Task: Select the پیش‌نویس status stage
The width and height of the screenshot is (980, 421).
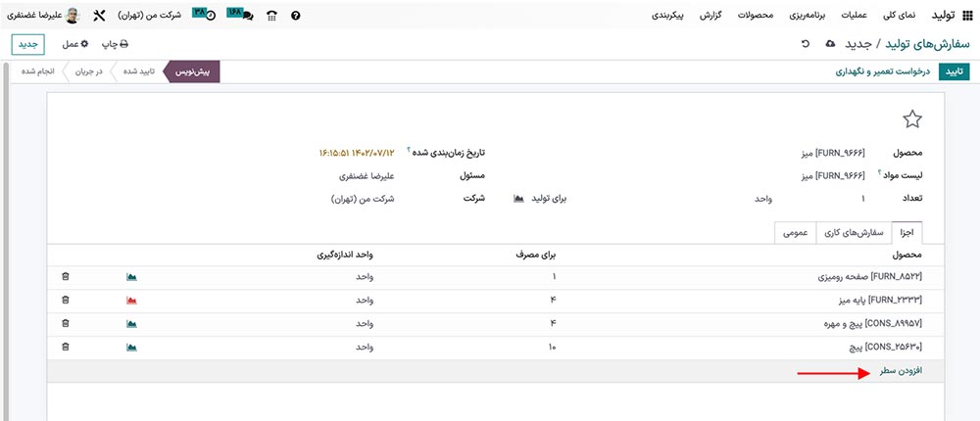Action: [x=191, y=71]
